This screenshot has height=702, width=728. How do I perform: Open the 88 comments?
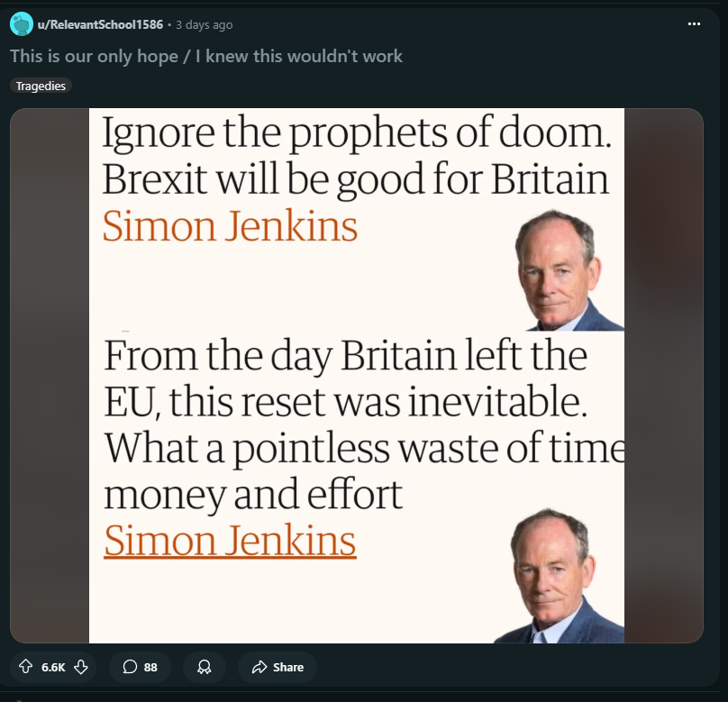pyautogui.click(x=140, y=667)
